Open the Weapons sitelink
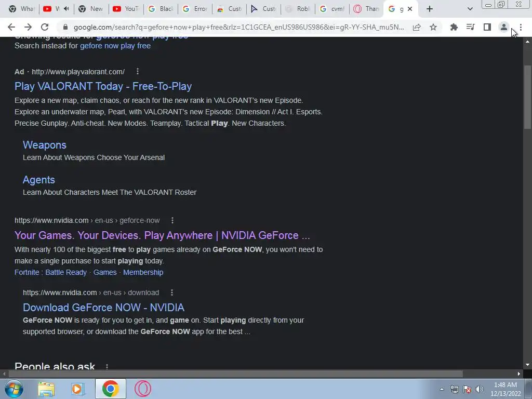This screenshot has width=532, height=399. (x=45, y=145)
